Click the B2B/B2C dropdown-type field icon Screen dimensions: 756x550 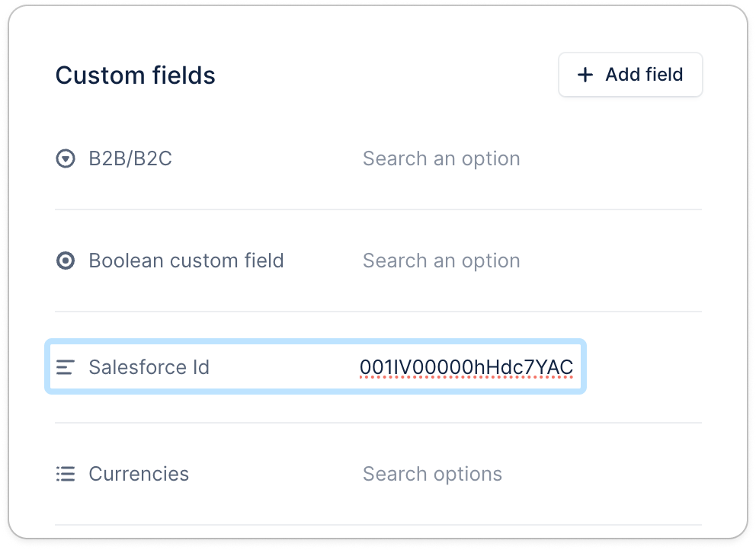click(x=66, y=159)
